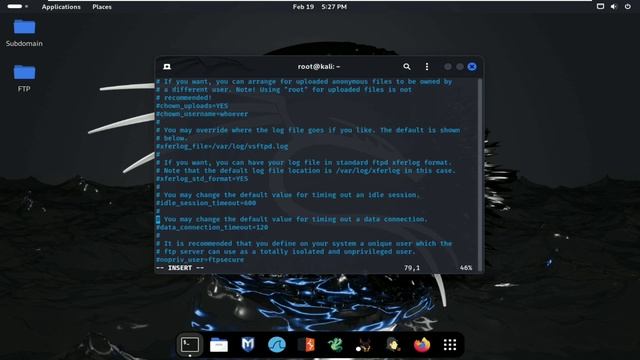Click comment about standard ftpd xferlog format
This screenshot has height=360, width=640.
pyautogui.click(x=304, y=162)
